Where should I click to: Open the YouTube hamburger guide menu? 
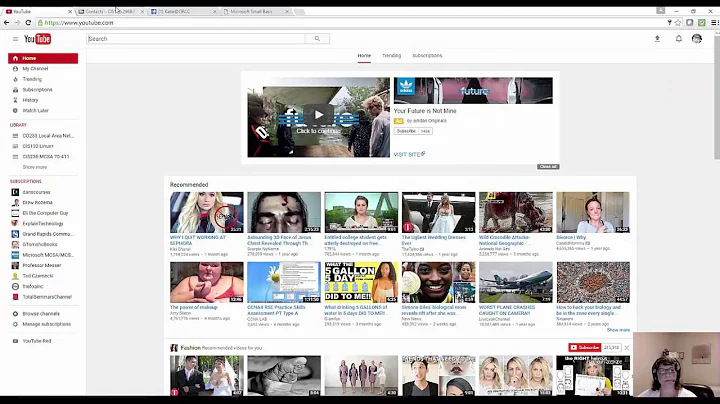pyautogui.click(x=15, y=39)
